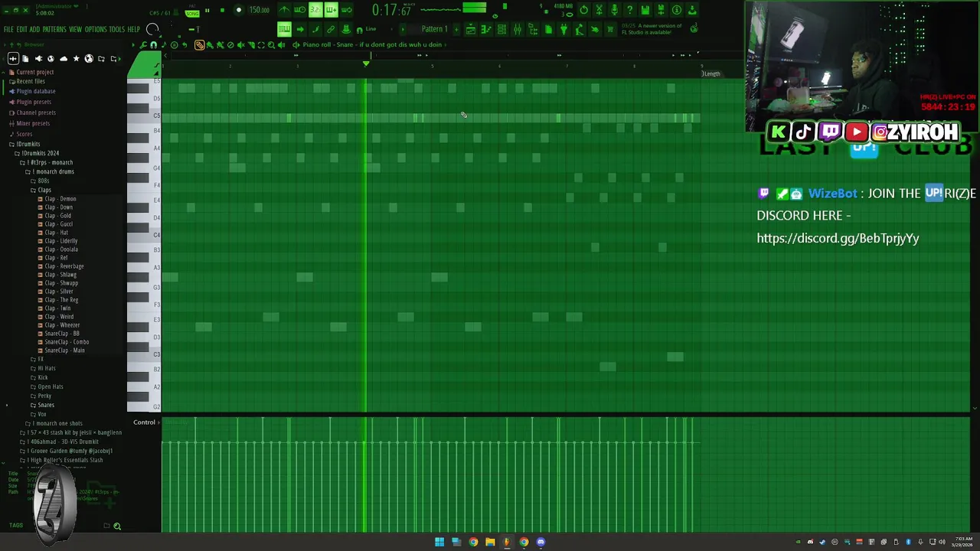The image size is (980, 551).
Task: Toggle the PAT/SONG mode switch
Action: click(192, 11)
